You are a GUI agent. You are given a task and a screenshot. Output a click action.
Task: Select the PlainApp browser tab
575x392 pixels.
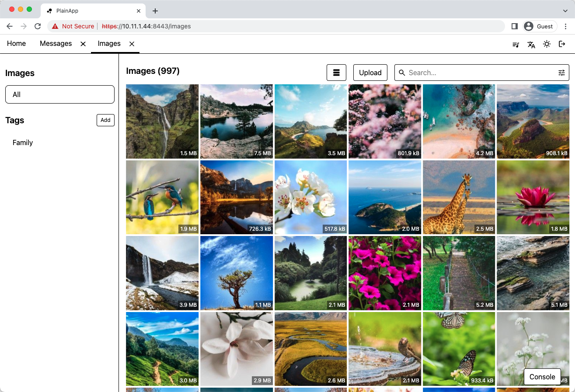point(93,11)
